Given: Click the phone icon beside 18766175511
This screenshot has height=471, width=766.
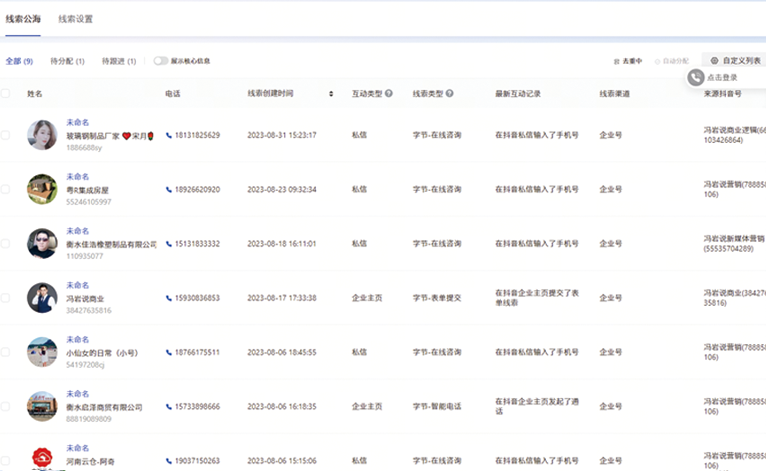Looking at the screenshot, I should point(169,352).
